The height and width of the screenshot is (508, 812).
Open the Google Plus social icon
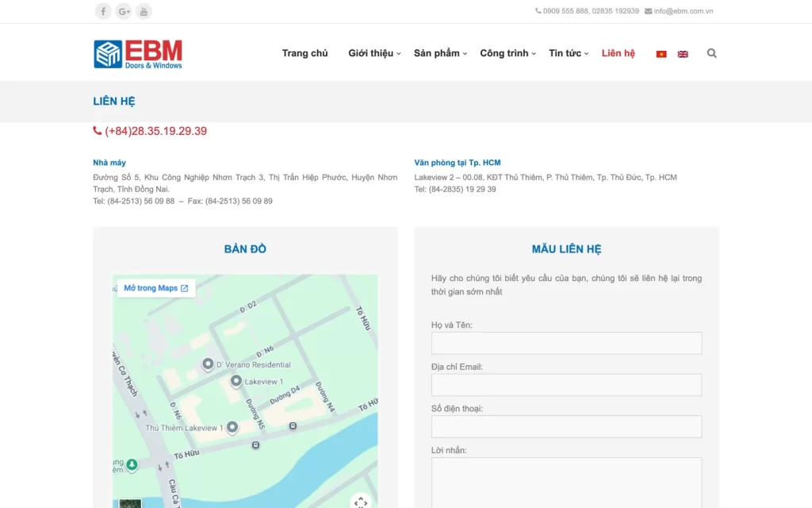[123, 11]
